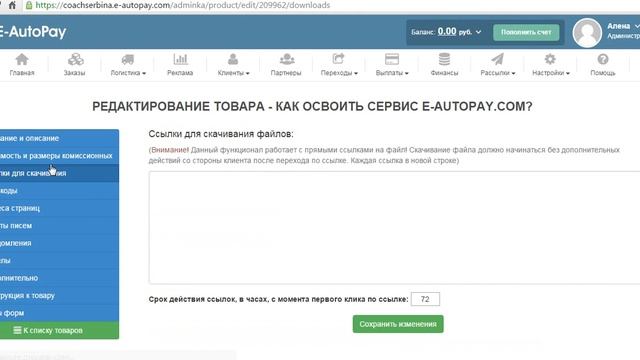Select the download links sidebar tab
Viewport: 640px width, 360px height.
coord(59,173)
